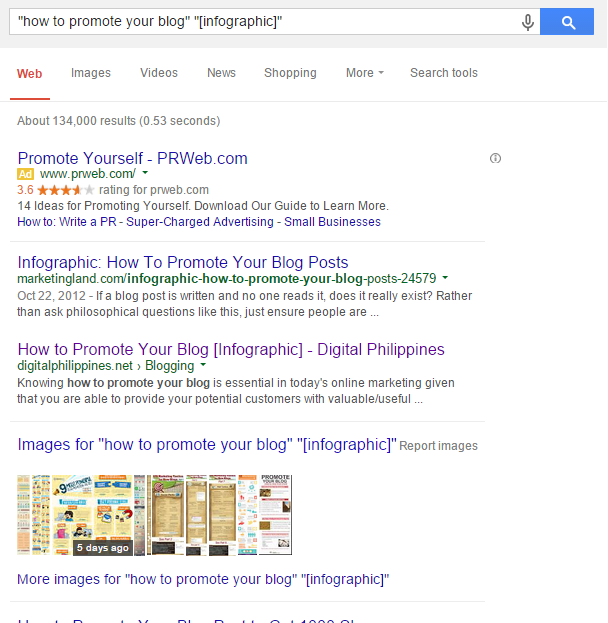The height and width of the screenshot is (623, 608).
Task: Expand the digitalphilippines.net URL dropdown arrow
Action: point(203,364)
